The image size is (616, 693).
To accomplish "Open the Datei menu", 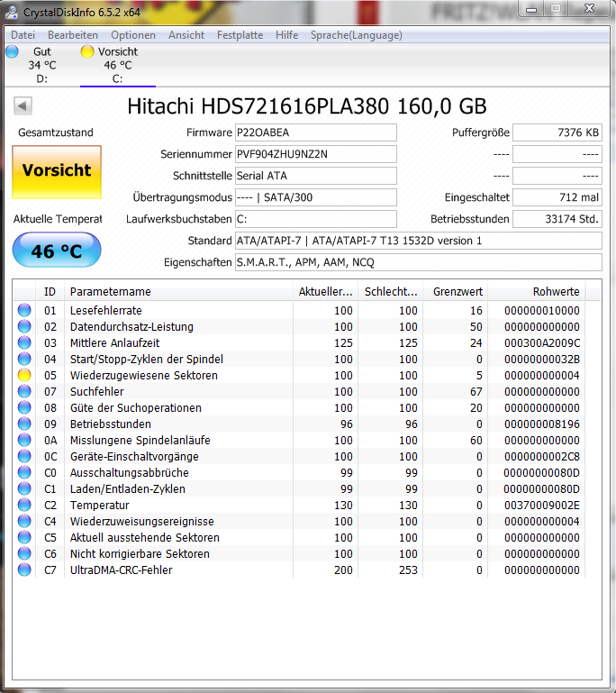I will 23,35.
